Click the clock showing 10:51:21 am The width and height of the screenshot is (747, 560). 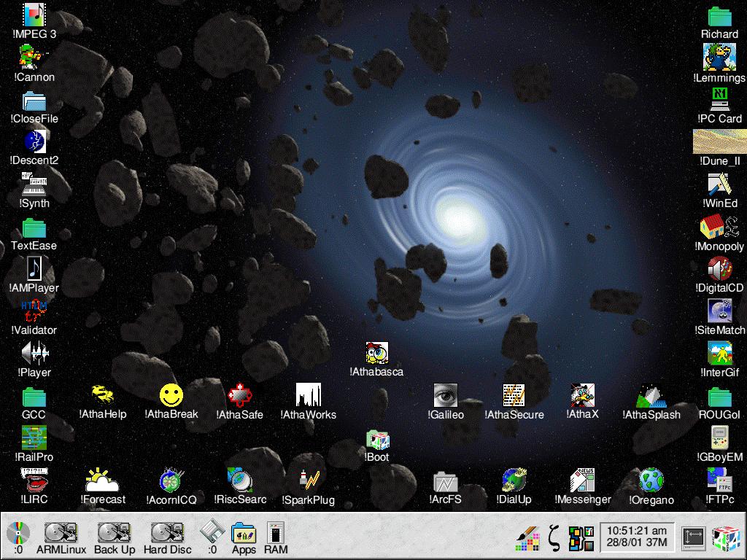tap(637, 537)
